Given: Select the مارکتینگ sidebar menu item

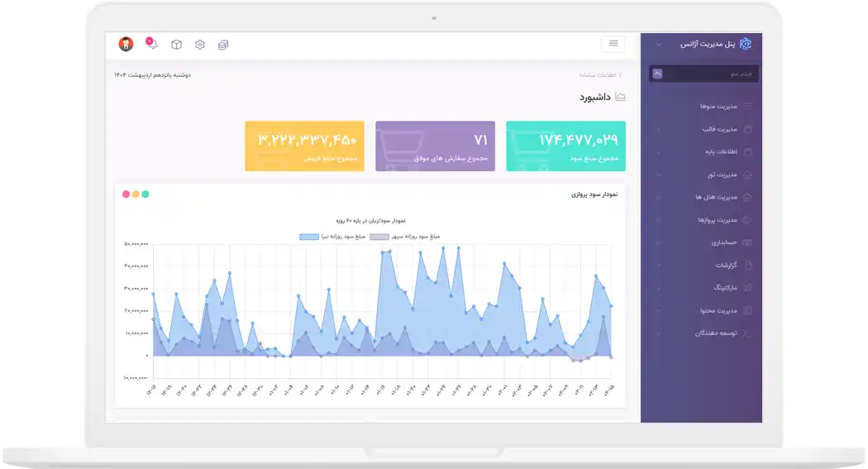Looking at the screenshot, I should (718, 288).
